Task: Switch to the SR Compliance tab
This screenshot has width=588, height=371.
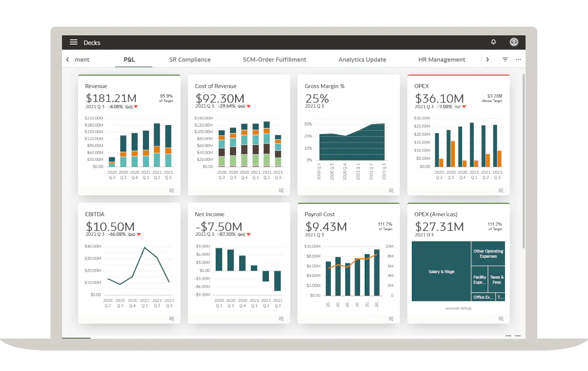Action: pyautogui.click(x=190, y=59)
